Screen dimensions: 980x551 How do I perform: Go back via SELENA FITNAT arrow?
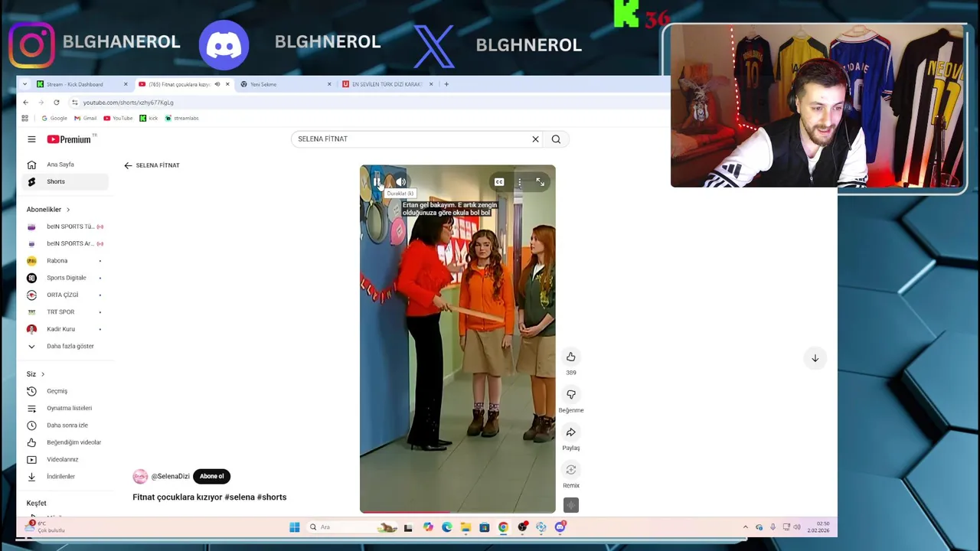point(128,165)
